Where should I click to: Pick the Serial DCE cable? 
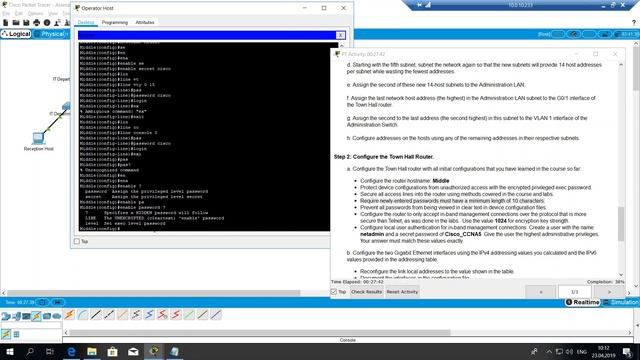(x=162, y=315)
